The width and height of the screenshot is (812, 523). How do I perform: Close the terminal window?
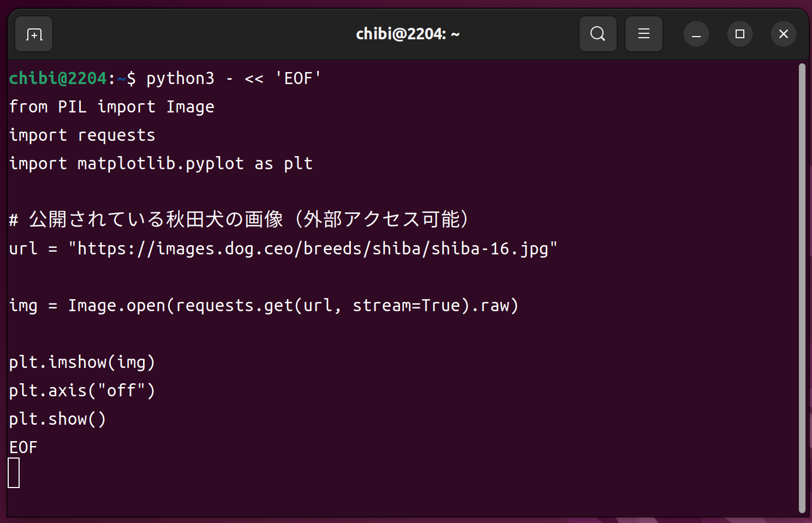point(783,34)
